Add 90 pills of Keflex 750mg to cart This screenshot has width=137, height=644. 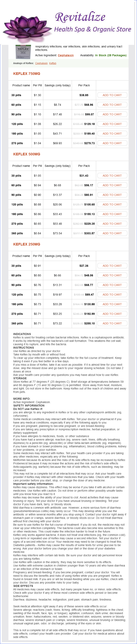tap(112, 115)
